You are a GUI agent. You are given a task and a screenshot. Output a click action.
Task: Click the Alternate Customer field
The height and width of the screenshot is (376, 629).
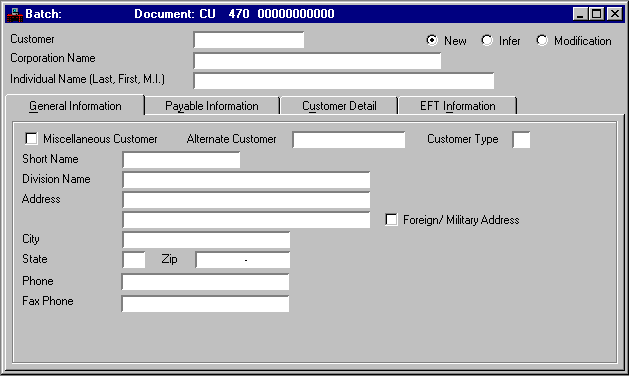[x=349, y=140]
